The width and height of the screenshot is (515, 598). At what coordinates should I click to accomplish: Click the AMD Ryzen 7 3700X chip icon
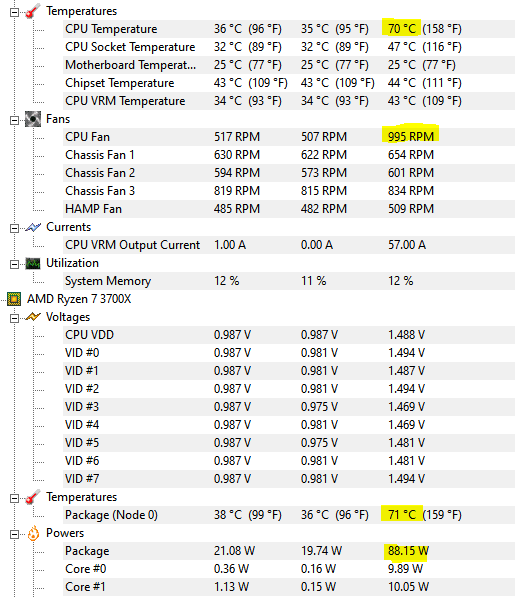coord(14,299)
